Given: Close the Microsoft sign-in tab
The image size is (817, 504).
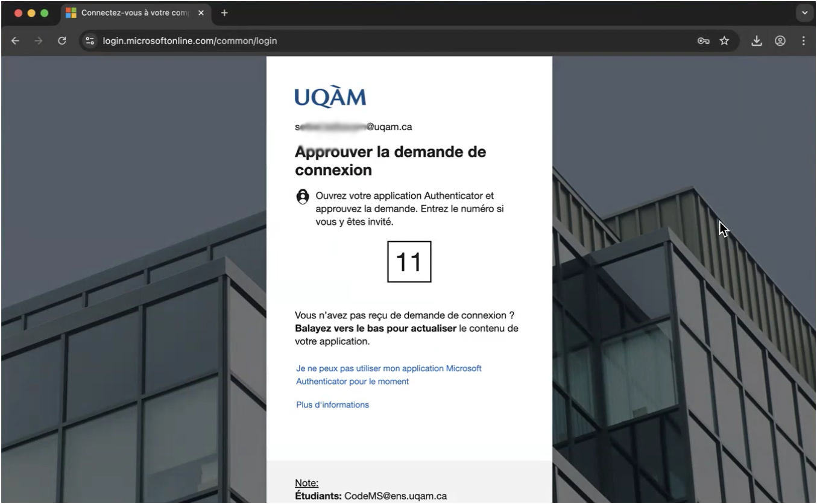Looking at the screenshot, I should (x=201, y=13).
